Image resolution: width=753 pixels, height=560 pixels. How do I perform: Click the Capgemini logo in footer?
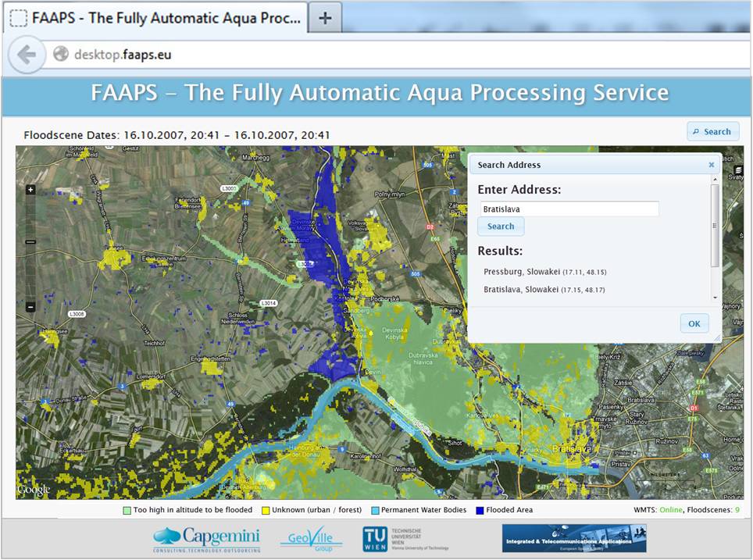click(x=206, y=539)
